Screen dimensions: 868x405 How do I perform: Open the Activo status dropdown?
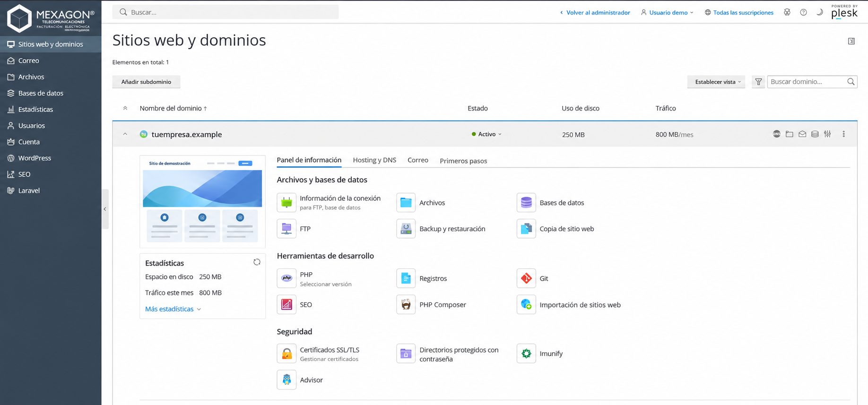click(x=486, y=134)
